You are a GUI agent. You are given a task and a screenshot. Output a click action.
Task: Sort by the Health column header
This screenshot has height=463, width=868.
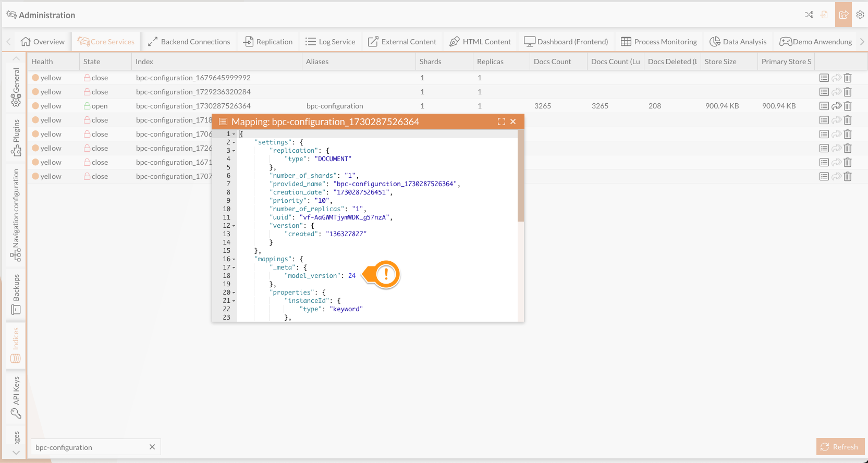pos(53,62)
